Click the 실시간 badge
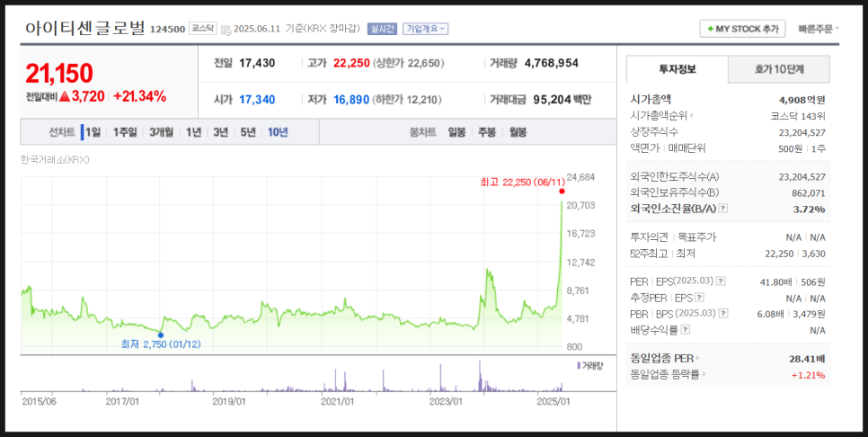The width and height of the screenshot is (868, 437). 382,29
